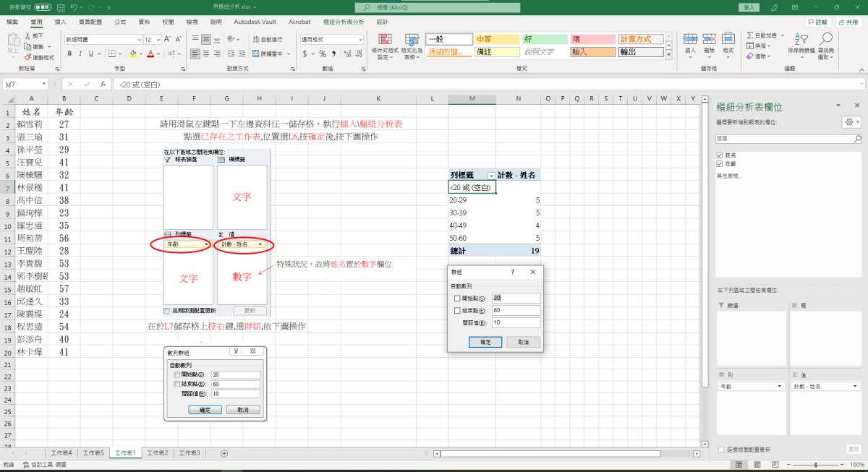Switch to sheet tab 工作表4

click(x=60, y=453)
